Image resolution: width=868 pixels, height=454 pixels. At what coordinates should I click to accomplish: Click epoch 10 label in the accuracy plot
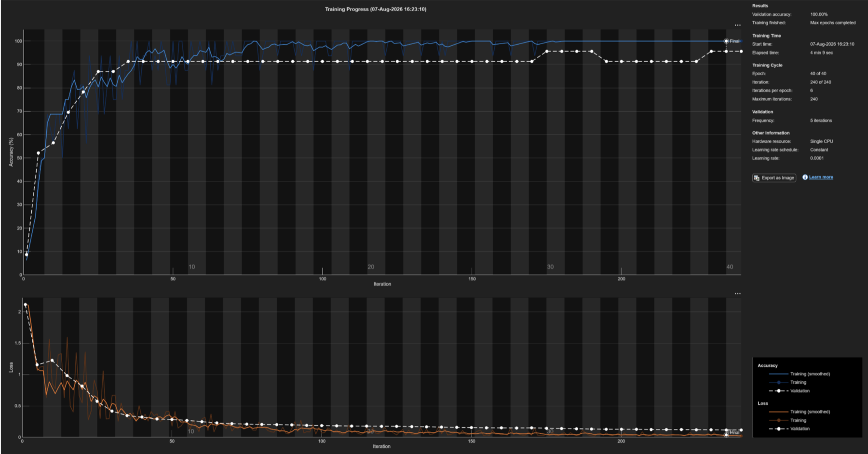tap(192, 267)
